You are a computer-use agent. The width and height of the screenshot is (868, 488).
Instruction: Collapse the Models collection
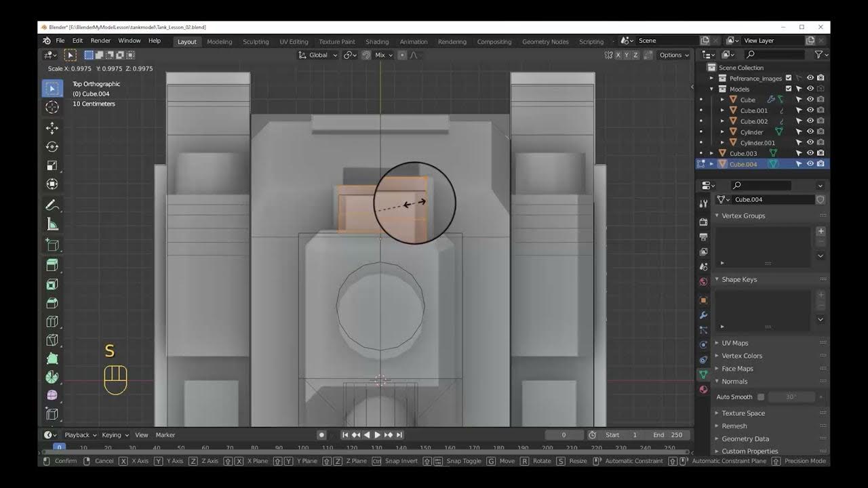(x=712, y=89)
